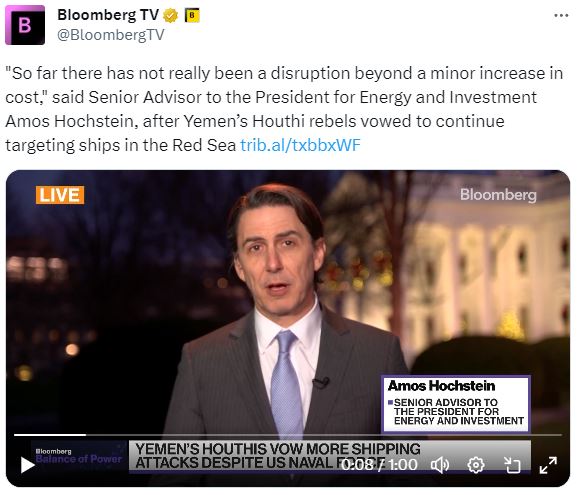Play the video with the play button
The height and width of the screenshot is (495, 580).
click(28, 465)
